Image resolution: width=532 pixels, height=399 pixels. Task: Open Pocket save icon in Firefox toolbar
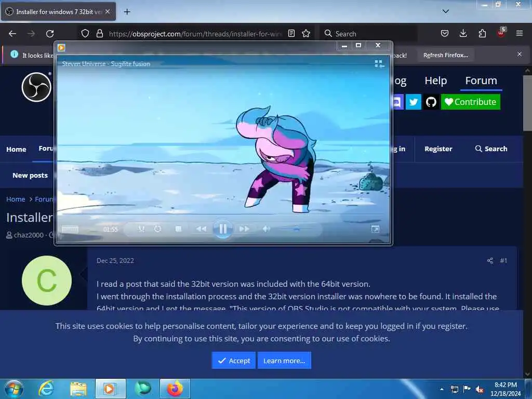445,33
